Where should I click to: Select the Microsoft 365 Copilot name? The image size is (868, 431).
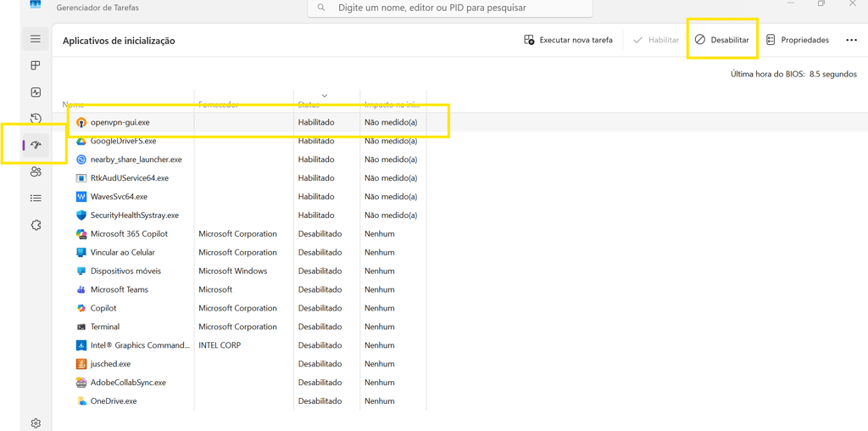point(129,234)
